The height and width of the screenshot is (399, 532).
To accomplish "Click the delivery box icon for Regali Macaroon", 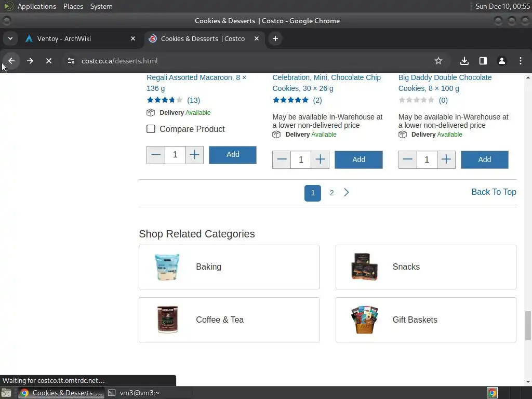I will point(151,113).
